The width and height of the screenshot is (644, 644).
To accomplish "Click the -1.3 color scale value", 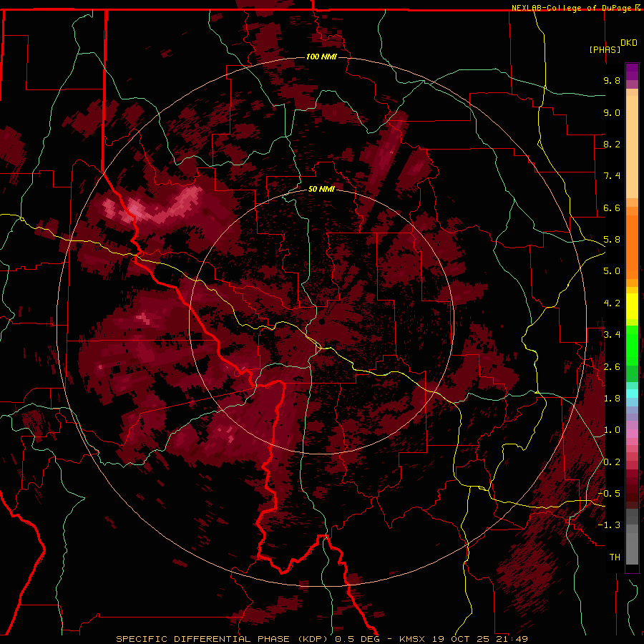I will [610, 525].
